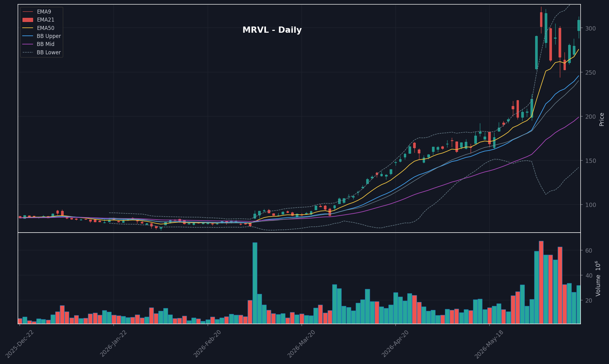The width and height of the screenshot is (609, 364).
Task: Click the Volume axis title
Action: click(598, 279)
